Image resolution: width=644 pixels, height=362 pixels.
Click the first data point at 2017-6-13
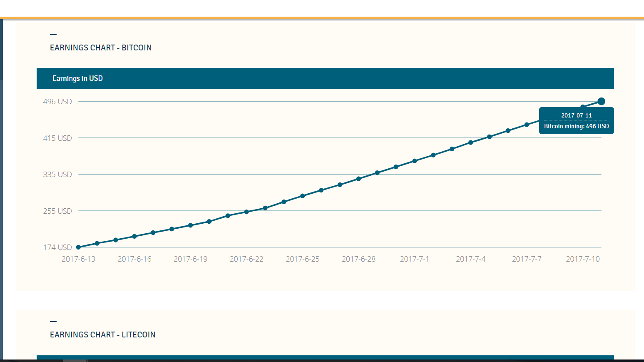point(78,247)
